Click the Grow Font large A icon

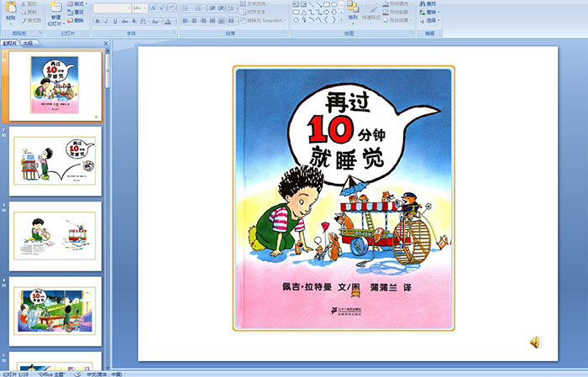(154, 8)
